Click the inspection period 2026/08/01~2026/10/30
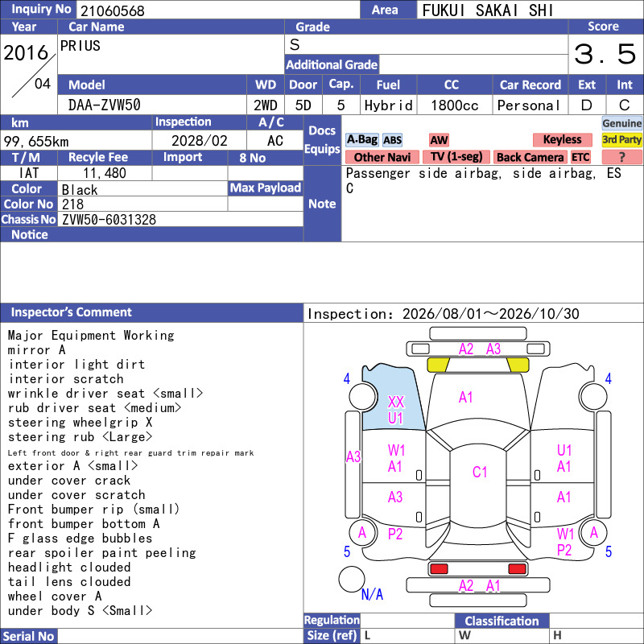The width and height of the screenshot is (644, 644). coord(490,314)
